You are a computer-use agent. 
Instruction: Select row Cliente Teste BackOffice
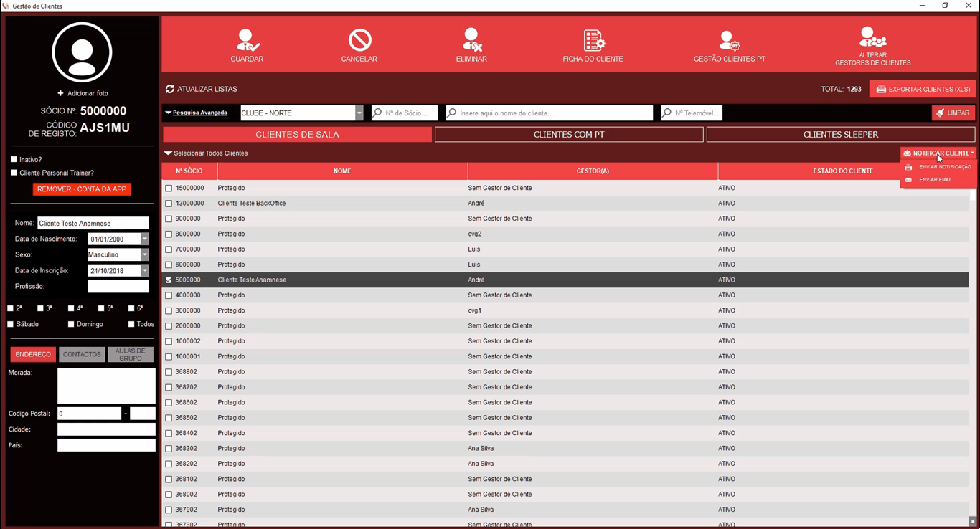coord(565,204)
